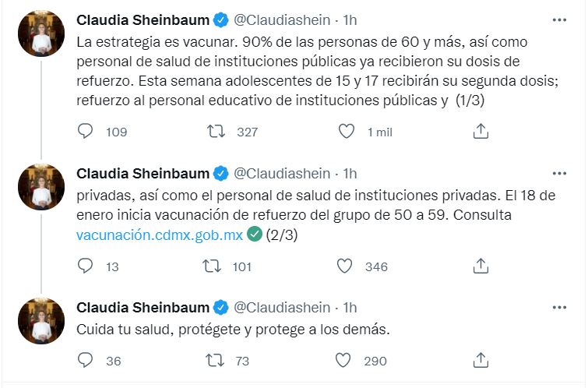588x388 pixels.
Task: Retweet the first tweet with 327 retweets
Action: (x=216, y=132)
